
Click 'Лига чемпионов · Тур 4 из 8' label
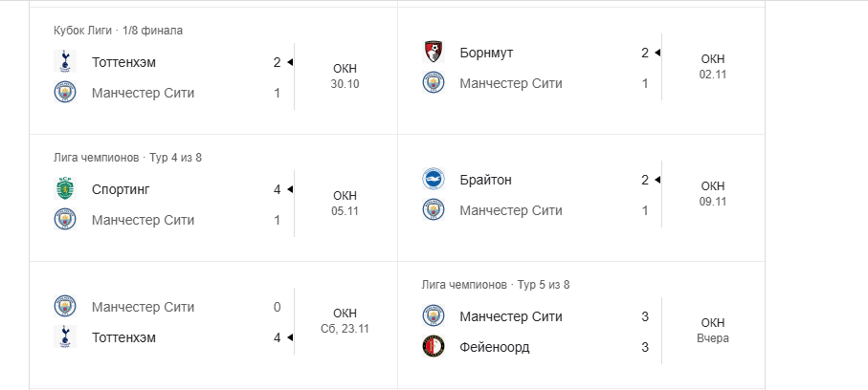tap(127, 157)
